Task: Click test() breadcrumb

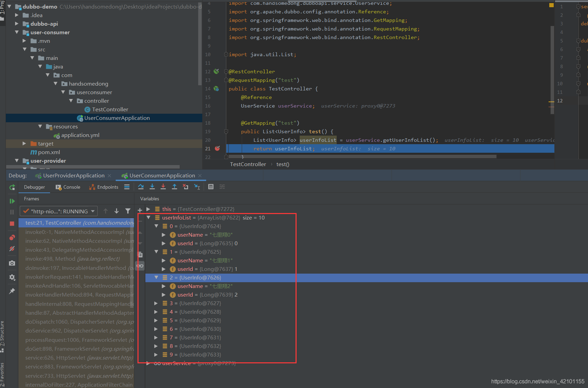Action: 283,164
